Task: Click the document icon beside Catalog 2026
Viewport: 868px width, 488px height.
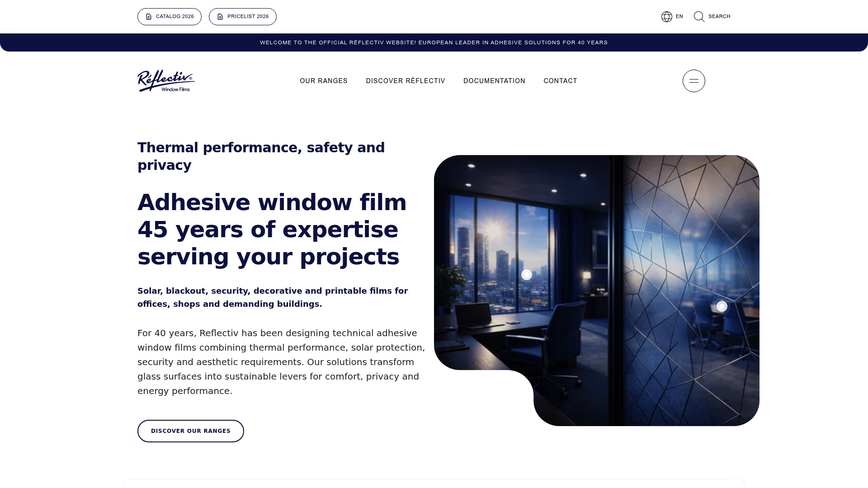Action: (149, 17)
